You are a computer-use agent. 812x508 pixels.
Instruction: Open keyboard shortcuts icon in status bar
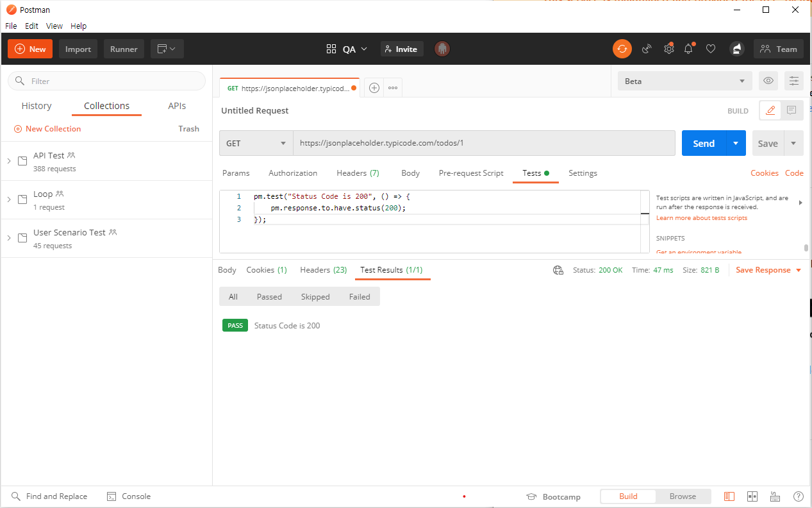[x=775, y=496]
